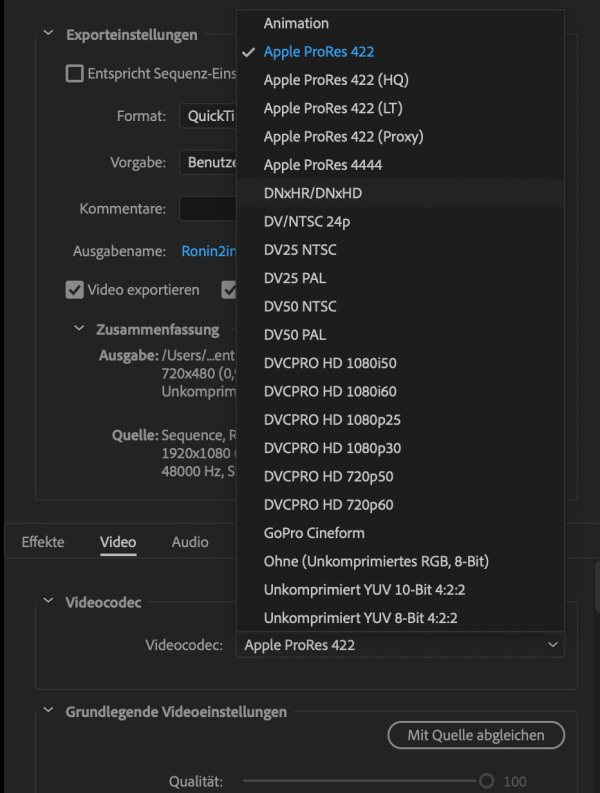Select DV25 NTSC codec

[400, 250]
